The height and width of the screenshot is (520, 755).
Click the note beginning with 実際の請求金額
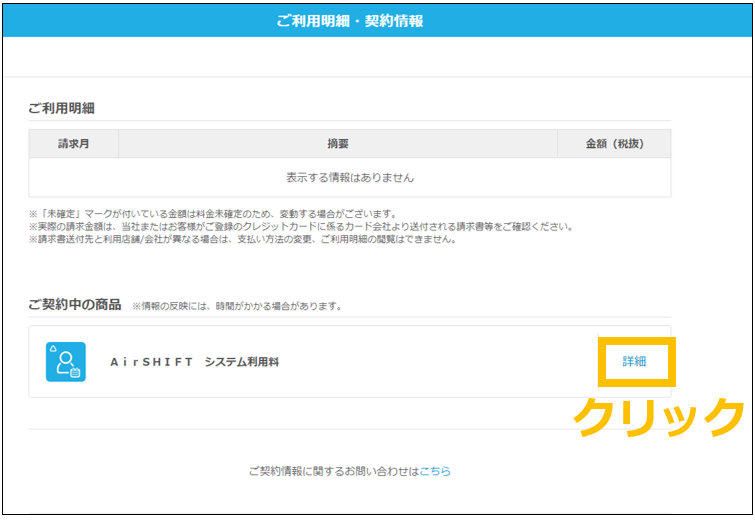pos(300,227)
